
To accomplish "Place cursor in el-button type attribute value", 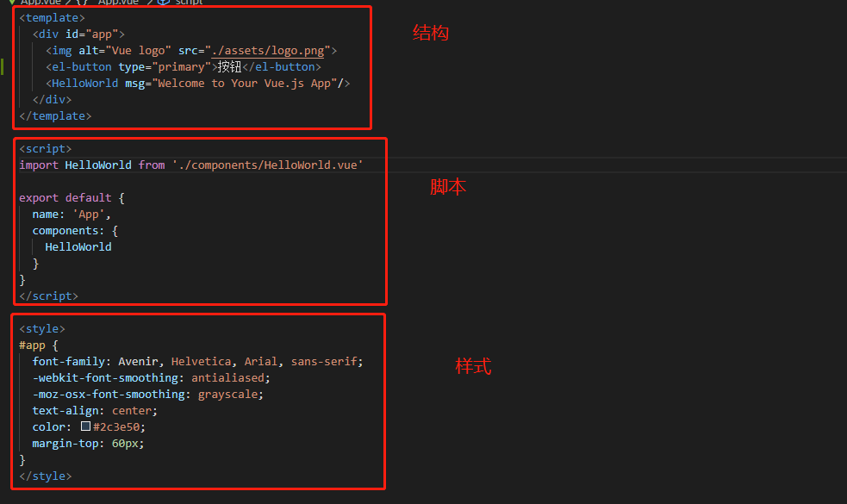I will click(181, 67).
